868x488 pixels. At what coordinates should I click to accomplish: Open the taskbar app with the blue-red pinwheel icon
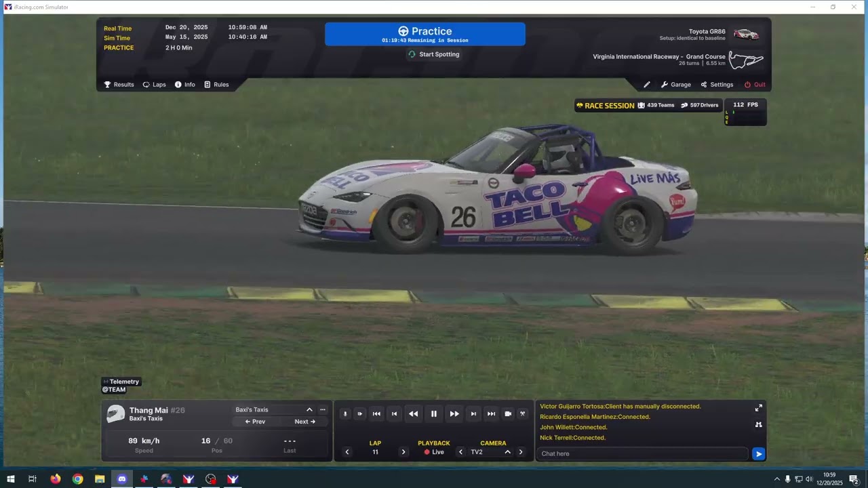[x=144, y=479]
